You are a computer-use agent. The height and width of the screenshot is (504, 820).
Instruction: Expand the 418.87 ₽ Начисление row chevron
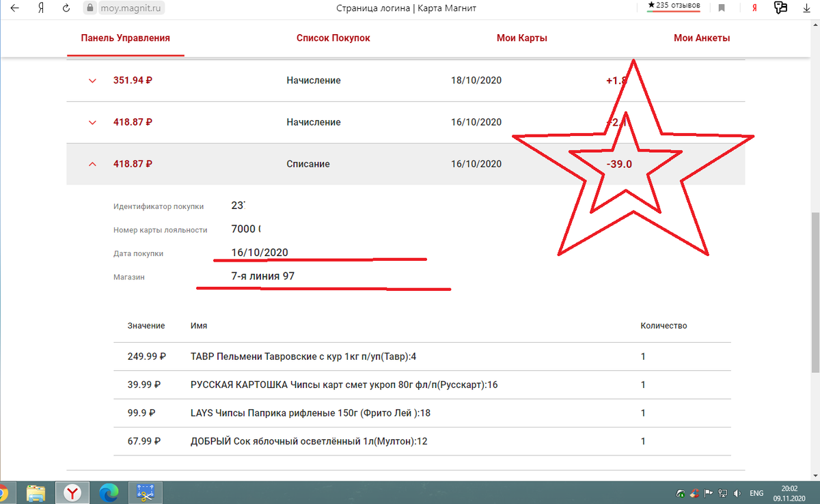pos(92,122)
